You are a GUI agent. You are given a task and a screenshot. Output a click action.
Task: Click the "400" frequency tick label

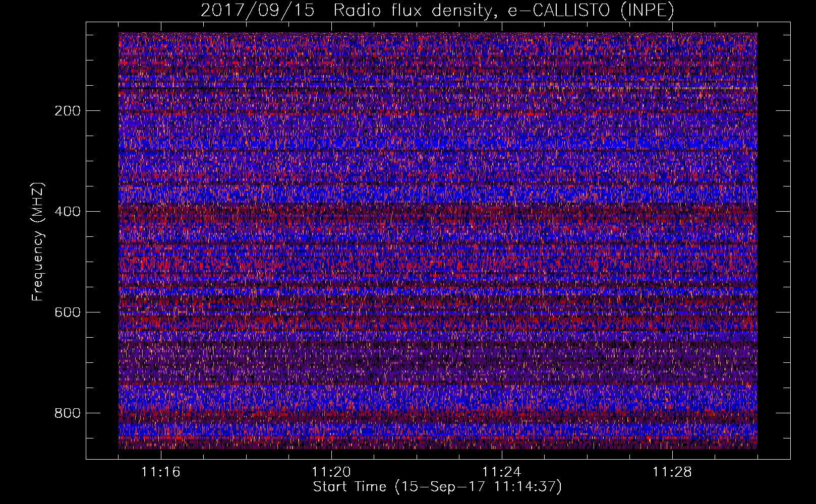(x=68, y=212)
